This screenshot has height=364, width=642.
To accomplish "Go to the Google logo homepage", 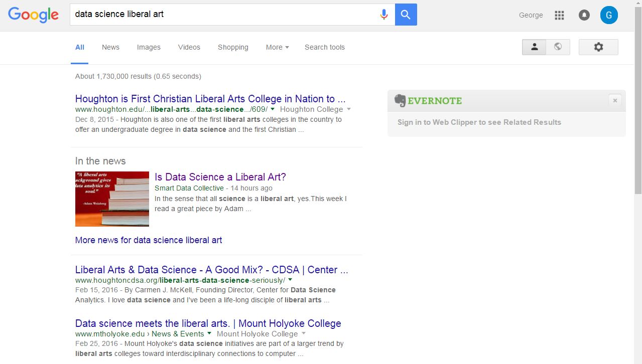I will pos(34,15).
